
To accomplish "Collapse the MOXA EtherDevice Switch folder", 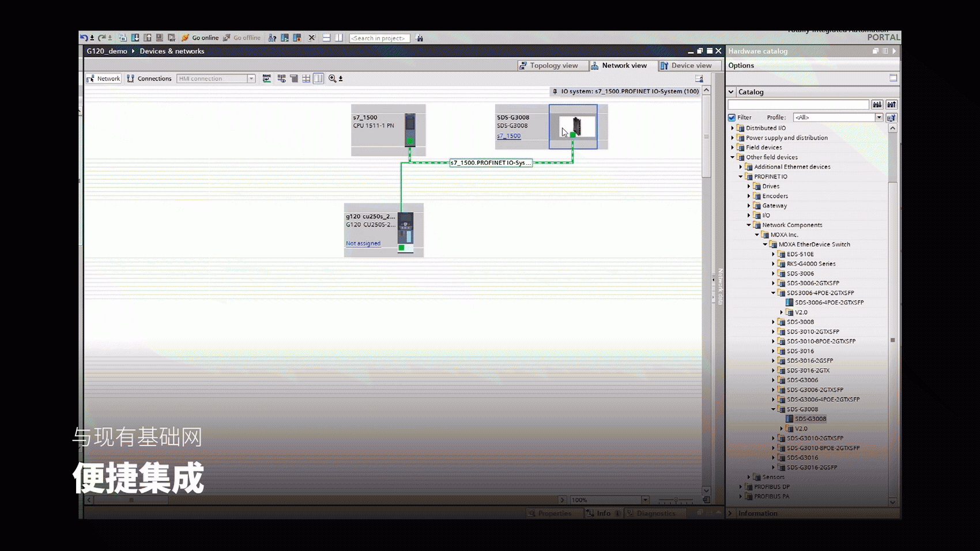I will pos(766,244).
